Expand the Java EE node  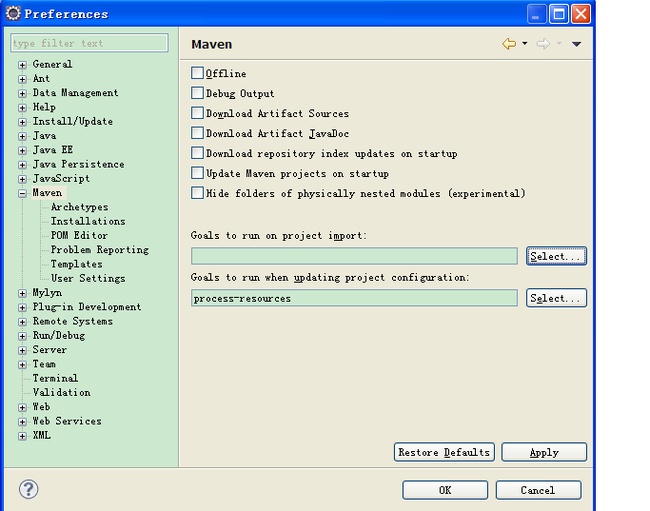(x=22, y=150)
